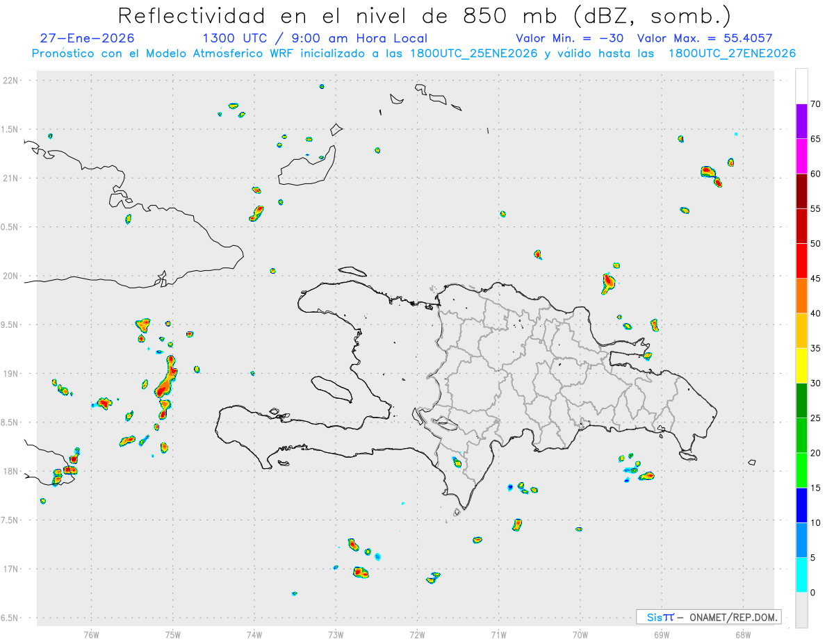Image resolution: width=834 pixels, height=644 pixels.
Task: Click the colorbar label '60'
Action: pos(816,174)
